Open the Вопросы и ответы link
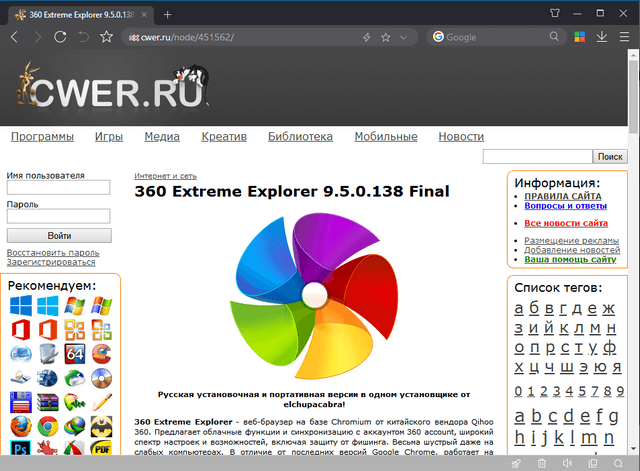 pos(565,206)
